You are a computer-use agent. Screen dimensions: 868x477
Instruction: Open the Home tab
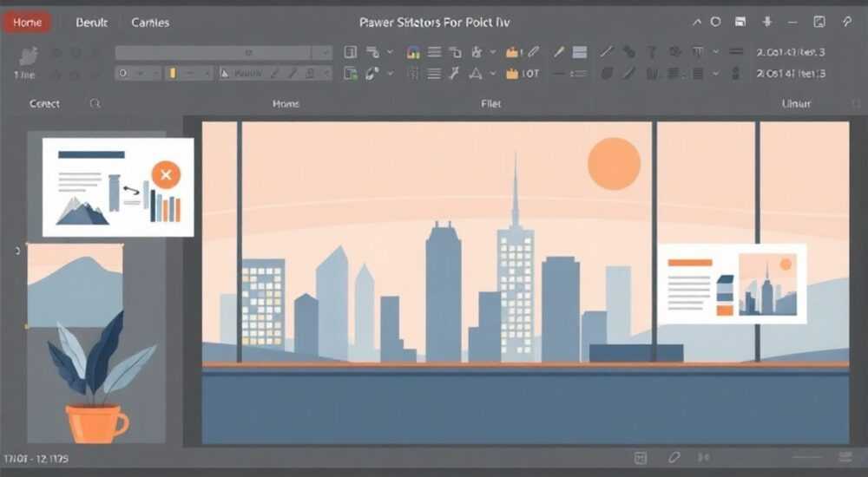coord(27,23)
